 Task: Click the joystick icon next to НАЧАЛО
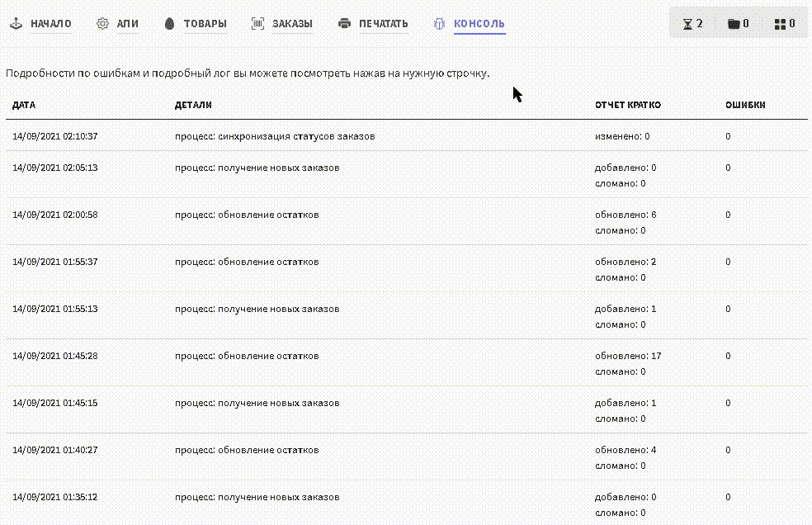click(16, 24)
